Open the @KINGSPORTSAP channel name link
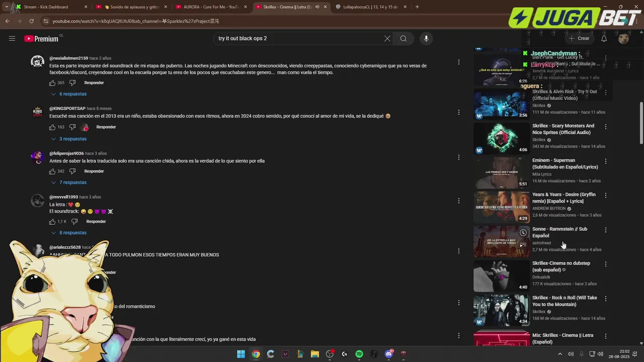This screenshot has height=362, width=644. (x=67, y=109)
